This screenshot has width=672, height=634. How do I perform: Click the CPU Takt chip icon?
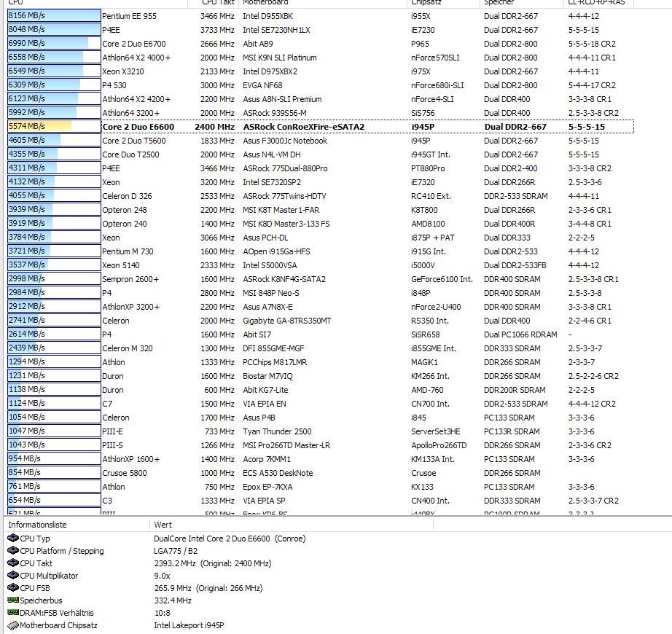click(x=13, y=563)
